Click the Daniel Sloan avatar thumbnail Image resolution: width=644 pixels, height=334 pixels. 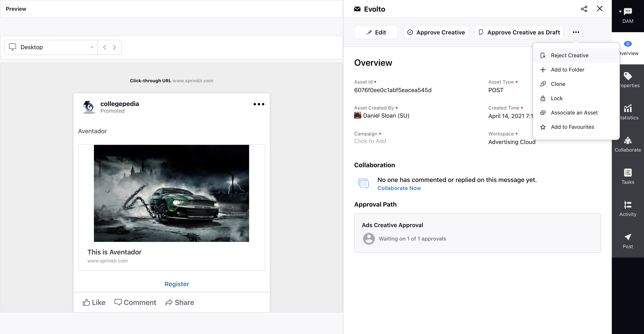point(358,116)
